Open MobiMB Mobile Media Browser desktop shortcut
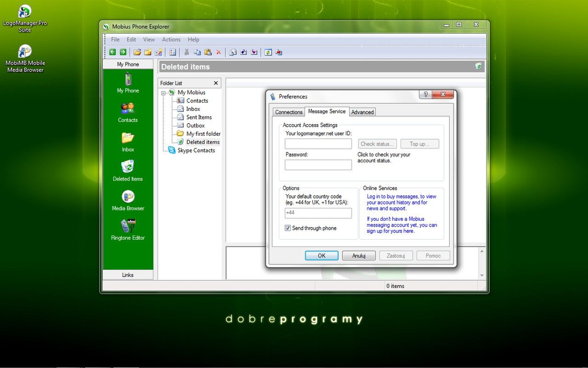588x368 pixels. (25, 58)
